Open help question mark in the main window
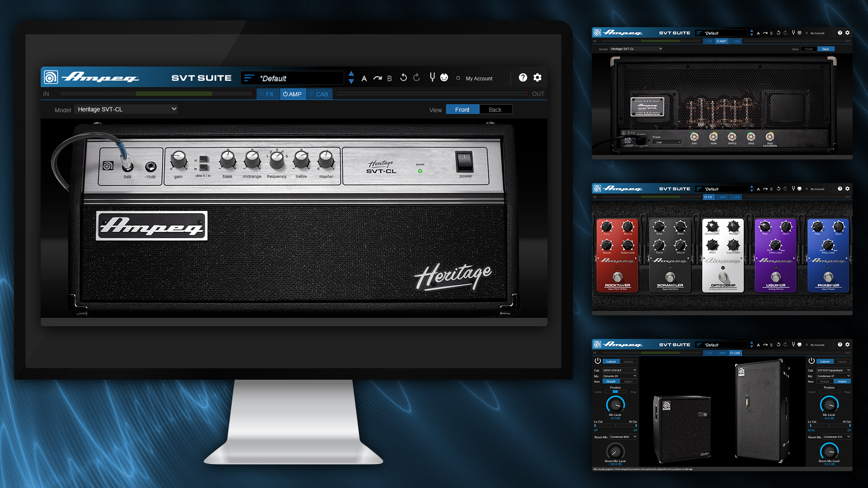Screen dimensions: 868x488 tap(523, 78)
